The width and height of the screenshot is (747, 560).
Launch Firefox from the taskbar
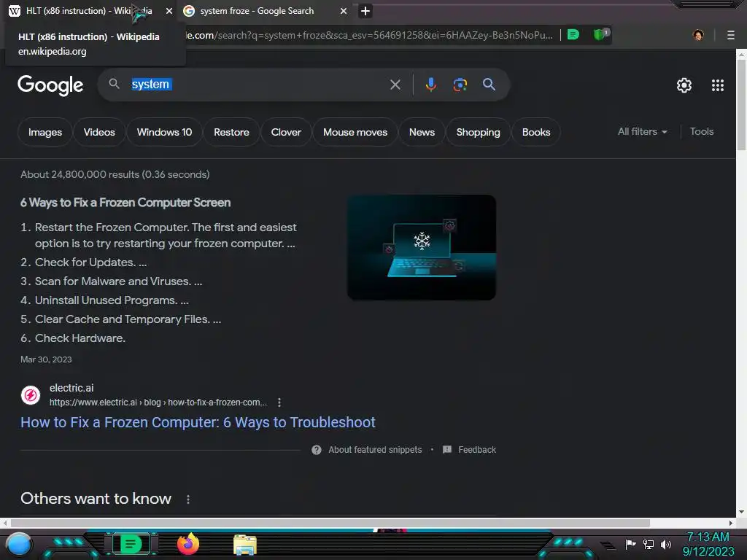click(x=187, y=544)
